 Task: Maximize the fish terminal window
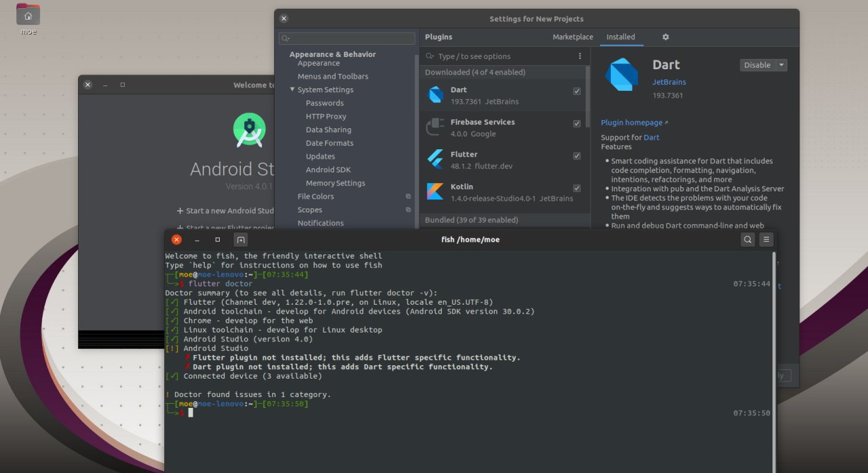pyautogui.click(x=218, y=240)
